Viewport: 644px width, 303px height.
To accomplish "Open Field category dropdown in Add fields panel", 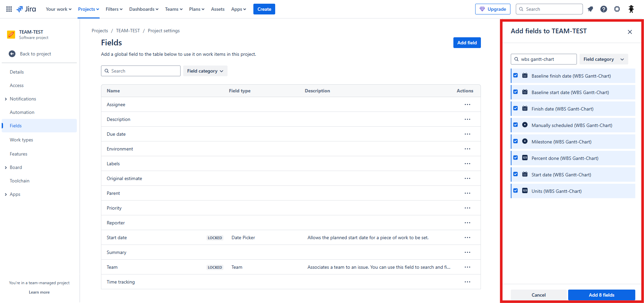I will (603, 59).
